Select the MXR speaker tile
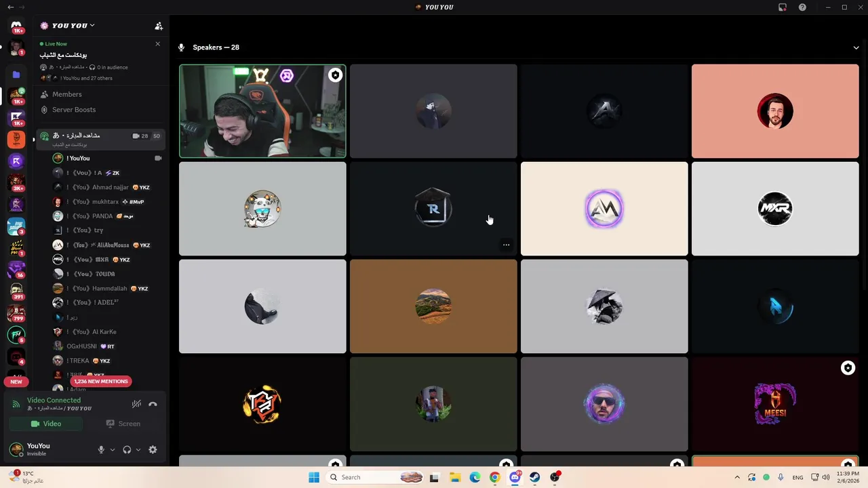Viewport: 868px width, 488px height. click(x=775, y=209)
